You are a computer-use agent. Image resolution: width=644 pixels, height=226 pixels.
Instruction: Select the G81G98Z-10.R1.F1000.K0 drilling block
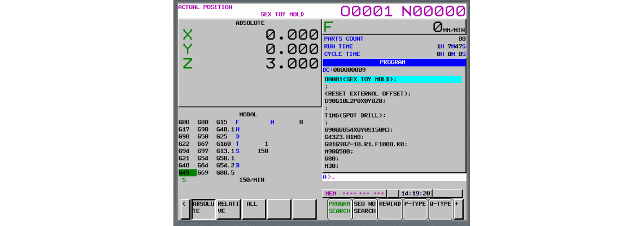(365, 144)
